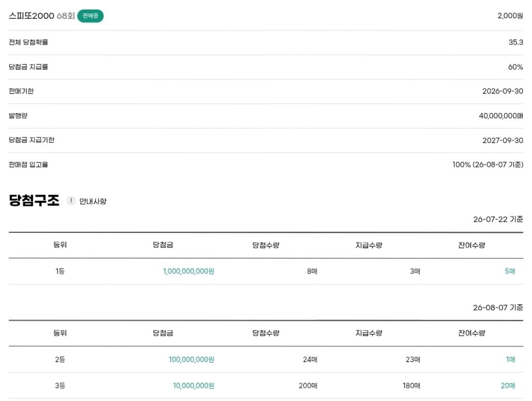
Task: Click the 당첨구조 section heading
Action: click(x=34, y=200)
